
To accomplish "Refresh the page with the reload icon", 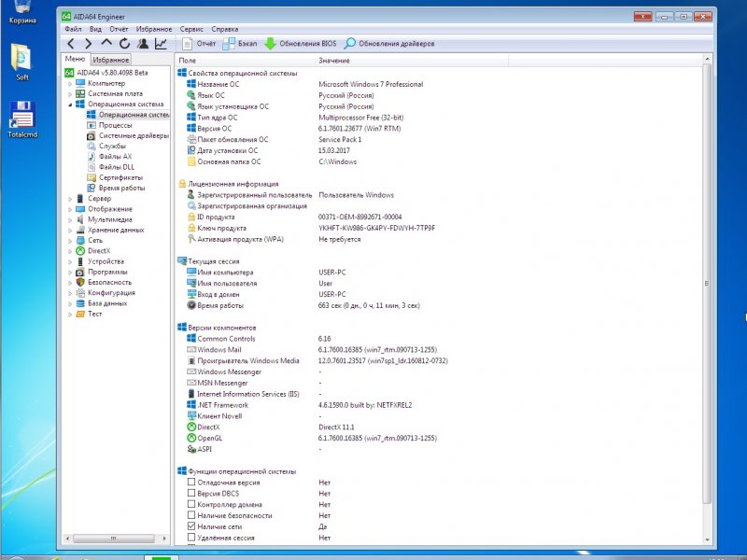I will click(124, 44).
